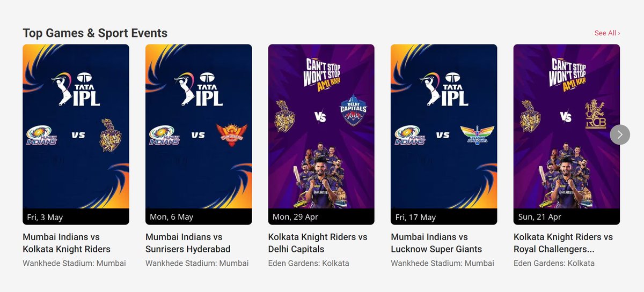Open Kolkata Knight Riders vs RCB poster

pos(567,134)
